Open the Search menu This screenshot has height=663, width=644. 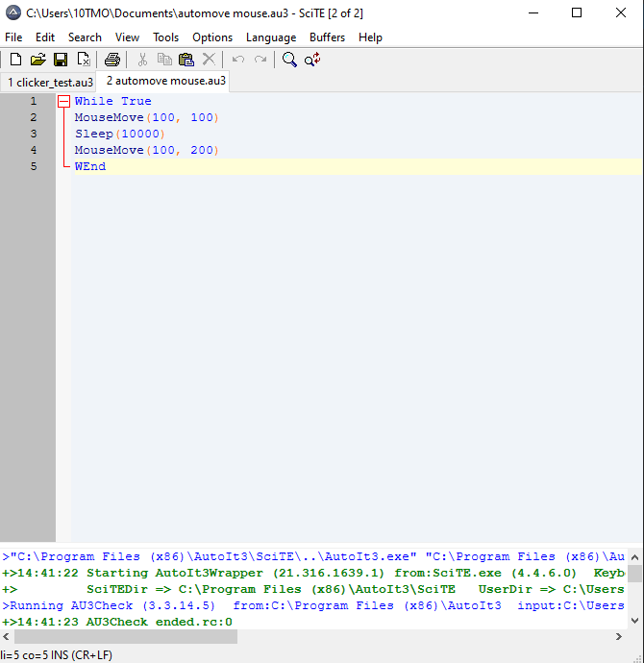tap(85, 37)
